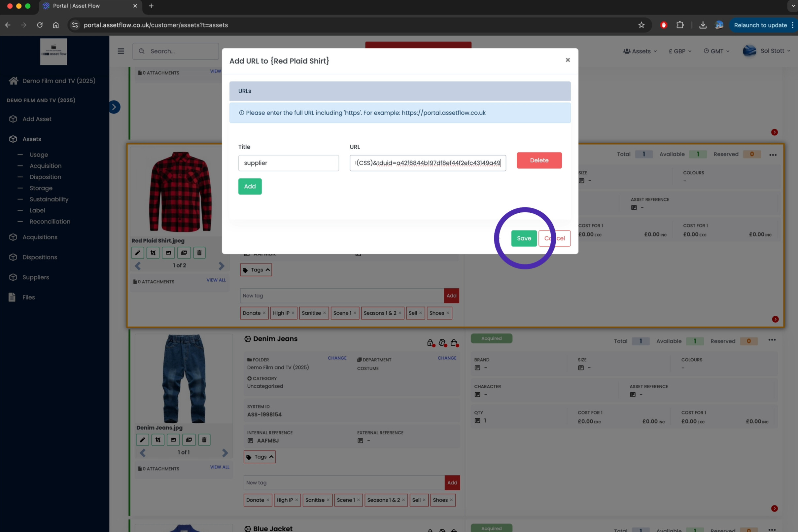The image size is (798, 532).
Task: Select Sustainability under Assets
Action: [49, 199]
